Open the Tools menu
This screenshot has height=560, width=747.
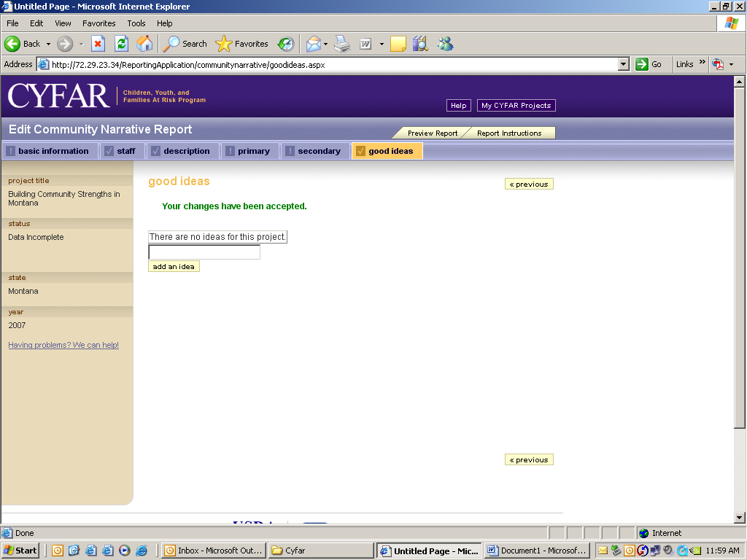136,23
